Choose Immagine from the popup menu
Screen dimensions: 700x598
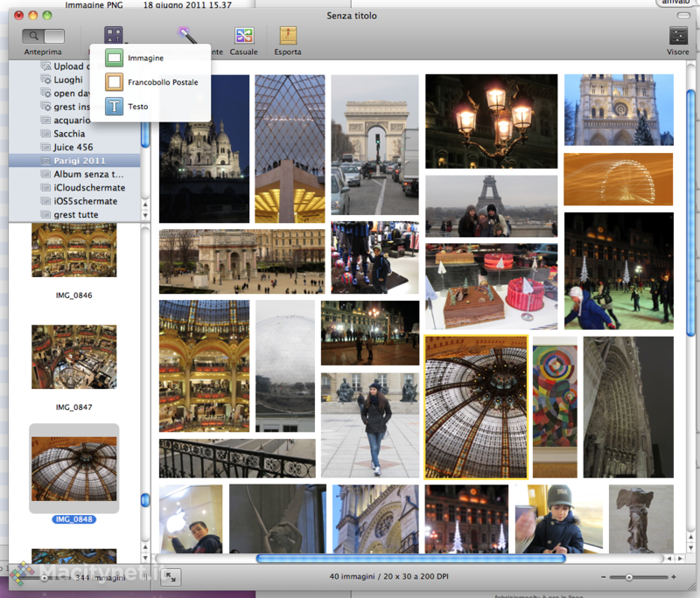tap(145, 58)
